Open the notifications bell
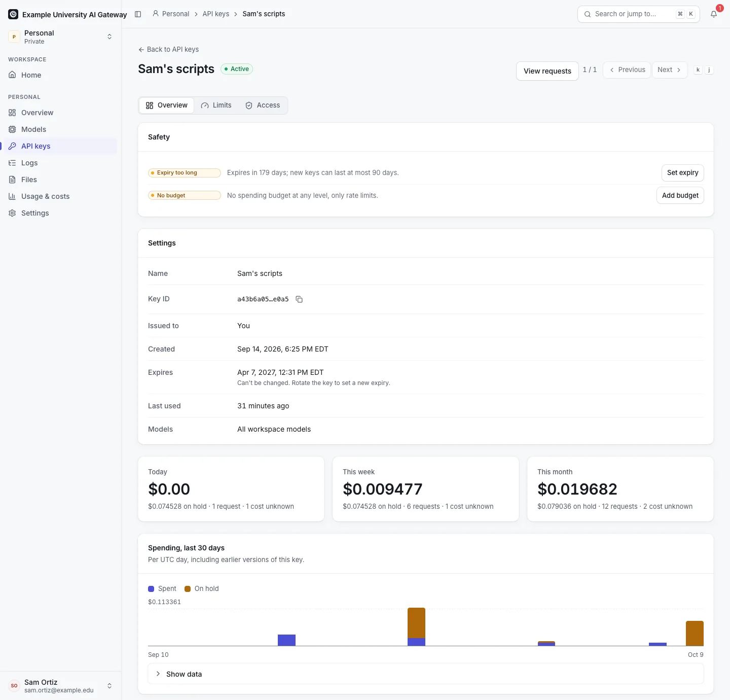 point(714,14)
